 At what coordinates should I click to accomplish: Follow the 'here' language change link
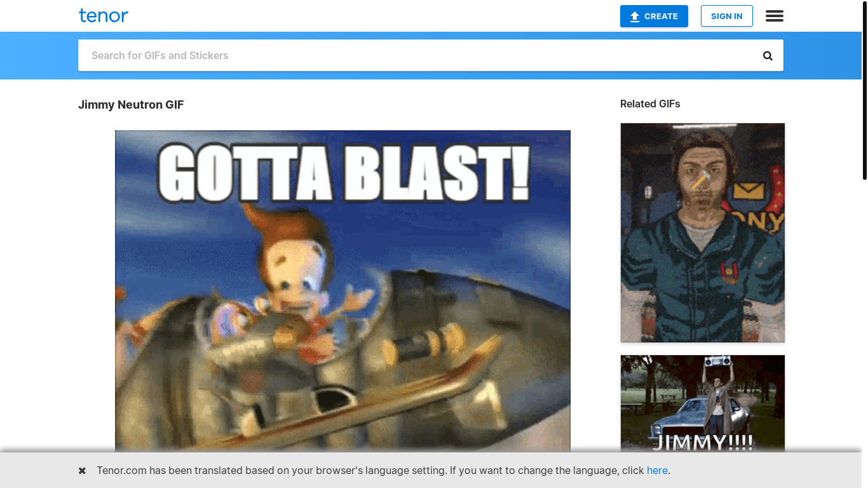coord(657,471)
